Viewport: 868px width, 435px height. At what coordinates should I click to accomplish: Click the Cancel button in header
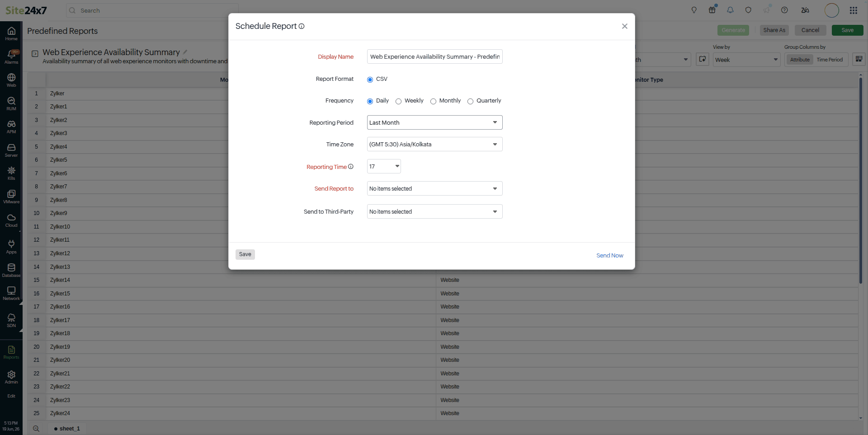point(810,30)
